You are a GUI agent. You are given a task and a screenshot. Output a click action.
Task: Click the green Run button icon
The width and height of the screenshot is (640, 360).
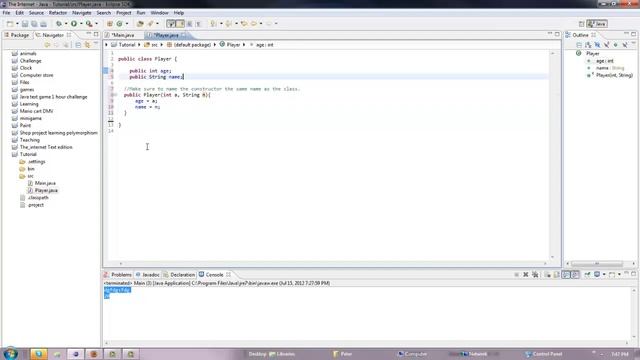(x=74, y=24)
